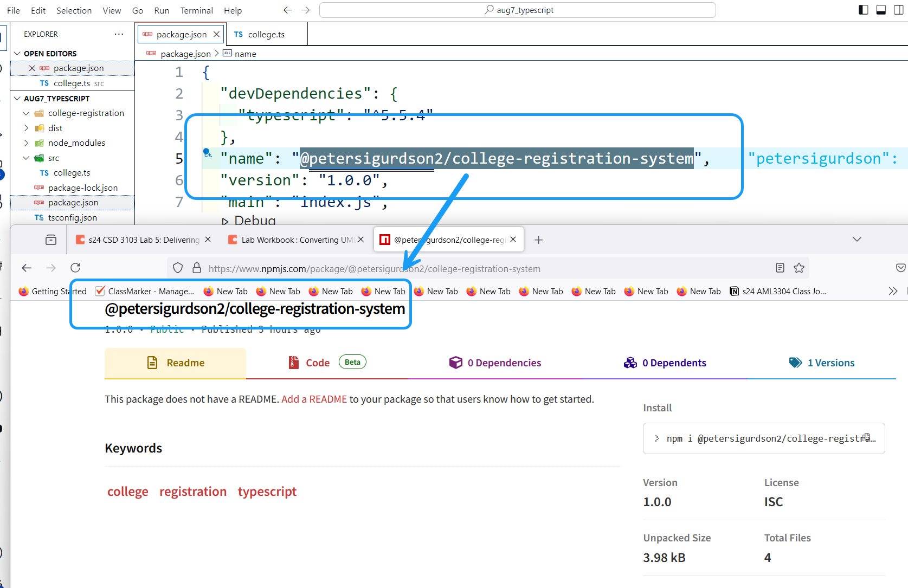Toggle reader view icon in address bar
Screen dimensions: 908x588
tap(780, 268)
